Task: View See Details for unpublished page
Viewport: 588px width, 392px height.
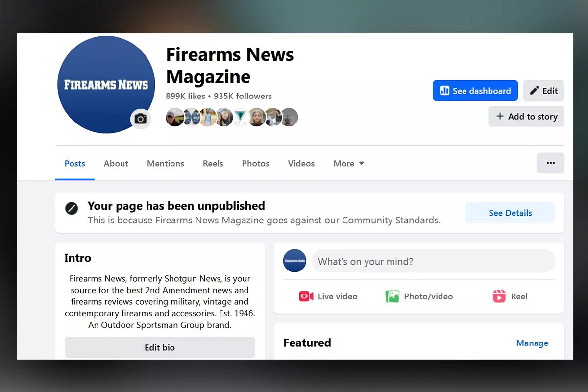Action: (510, 213)
